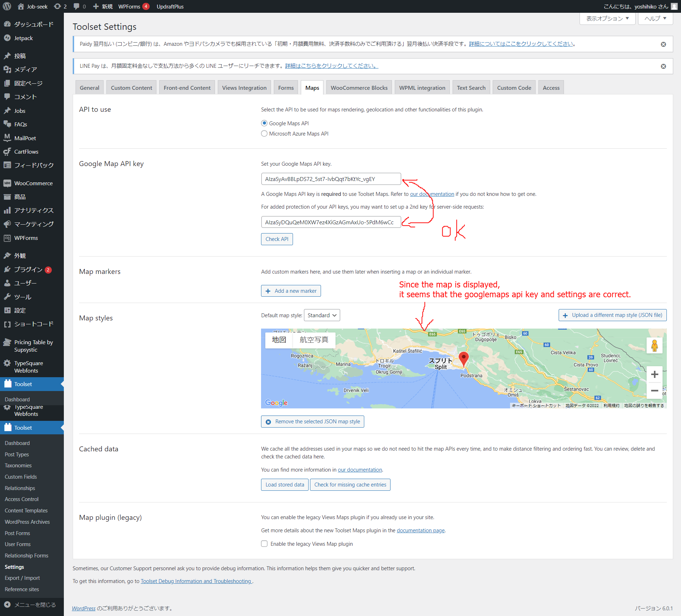
Task: Select Google Maps API radio button
Action: [x=264, y=123]
